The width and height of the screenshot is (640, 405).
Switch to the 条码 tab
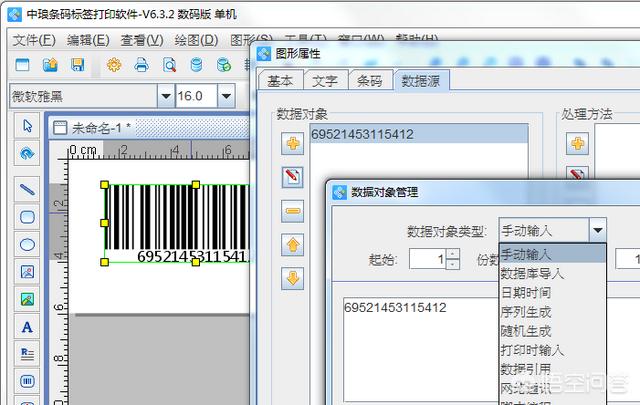[x=369, y=80]
